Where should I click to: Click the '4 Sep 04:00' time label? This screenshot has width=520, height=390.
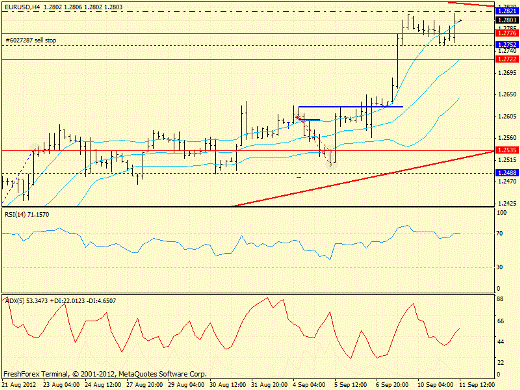tap(310, 385)
